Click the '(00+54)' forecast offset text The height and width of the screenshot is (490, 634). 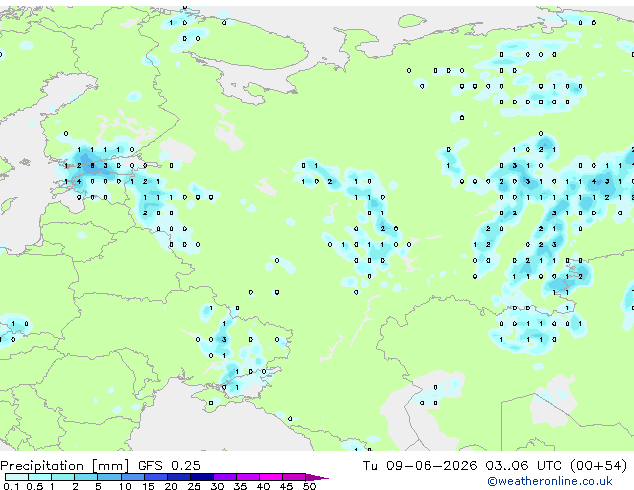pos(599,466)
